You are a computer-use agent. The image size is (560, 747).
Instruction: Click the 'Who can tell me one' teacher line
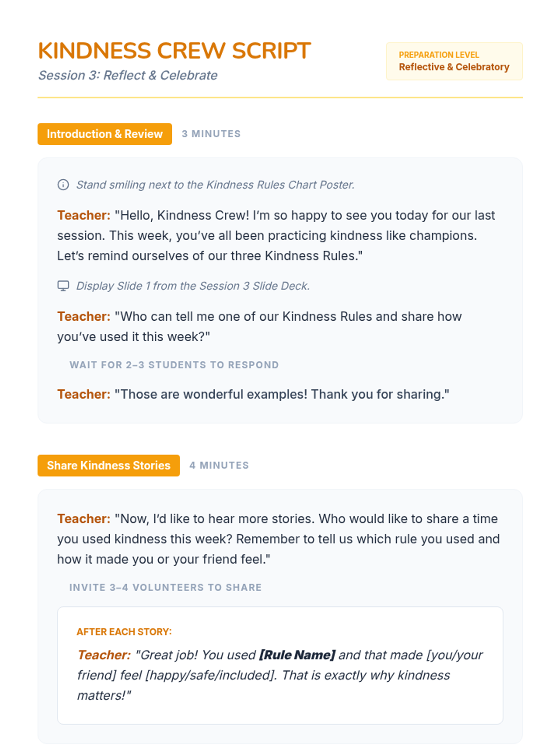[x=259, y=326]
